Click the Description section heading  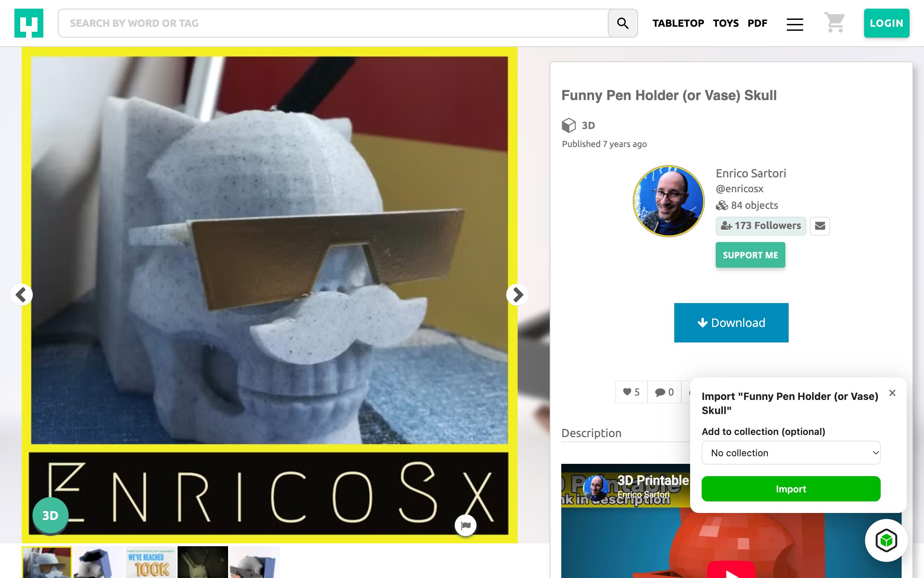592,433
